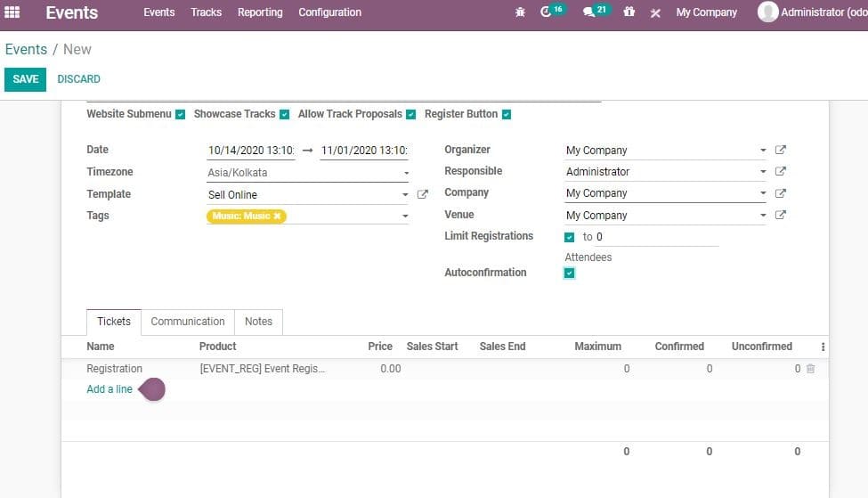Open the Reporting menu
Screen dimensions: 868x498
tap(260, 12)
